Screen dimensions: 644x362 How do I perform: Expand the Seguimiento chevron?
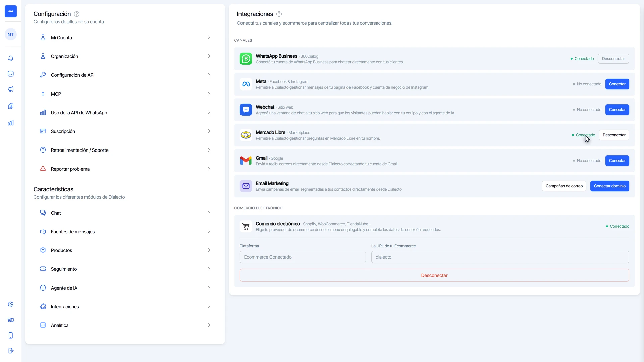coord(209,269)
